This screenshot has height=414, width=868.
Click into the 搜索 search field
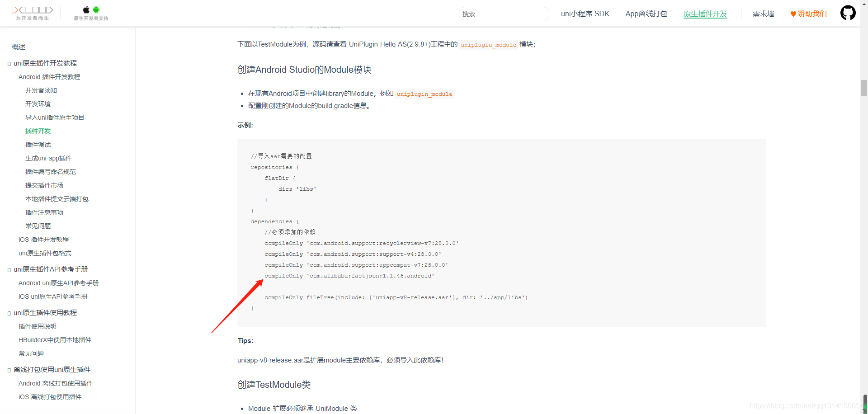(x=504, y=14)
